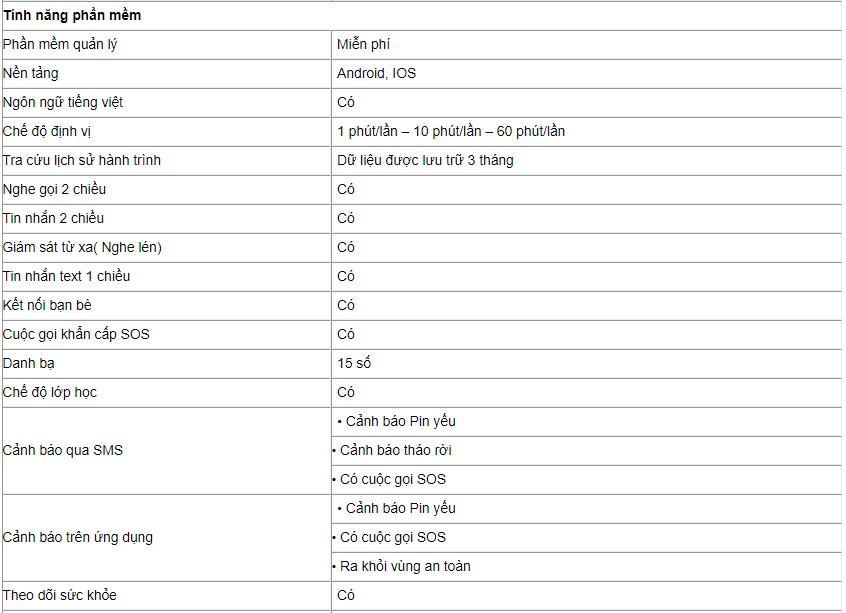846x613 pixels.
Task: Click the "Chế độ định vị" label
Action: pos(47,131)
